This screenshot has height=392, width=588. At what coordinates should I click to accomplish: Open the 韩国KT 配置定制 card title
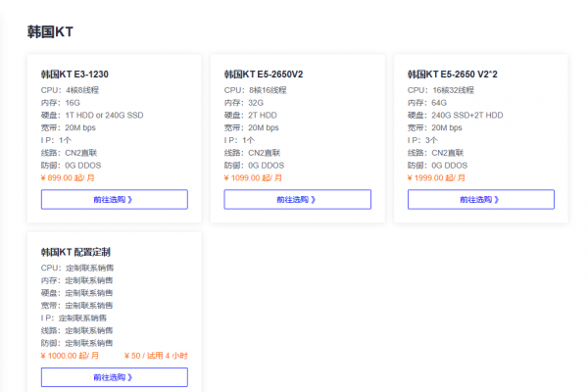75,252
